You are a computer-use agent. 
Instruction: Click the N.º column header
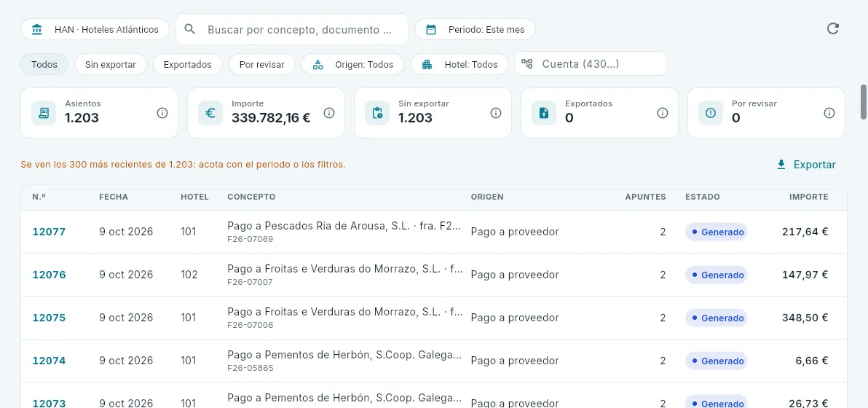(39, 197)
